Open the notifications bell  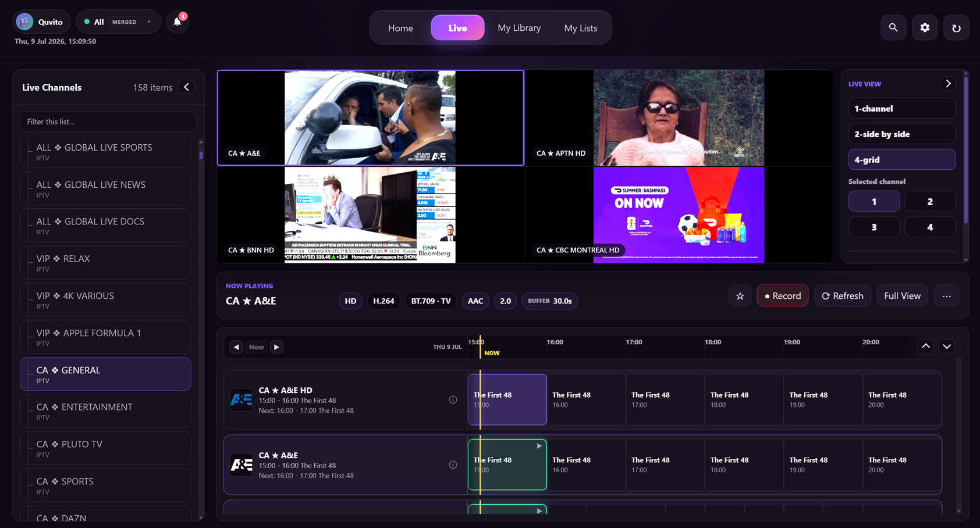tap(177, 22)
